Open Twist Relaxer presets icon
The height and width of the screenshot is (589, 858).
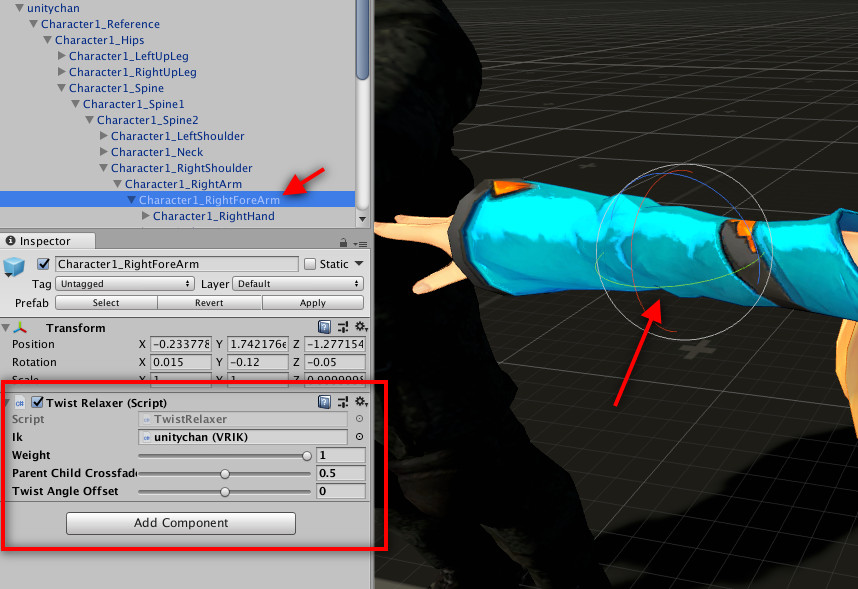[343, 402]
